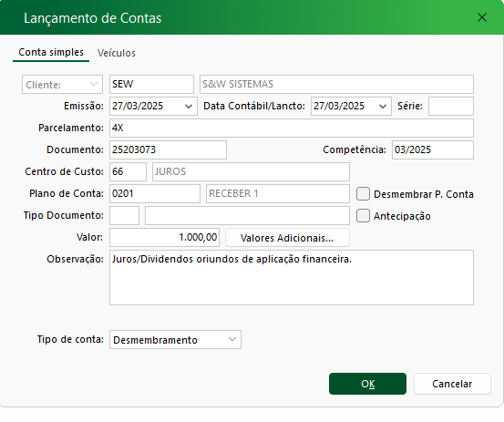
Task: Open the Emissão date dropdown
Action: [x=189, y=106]
